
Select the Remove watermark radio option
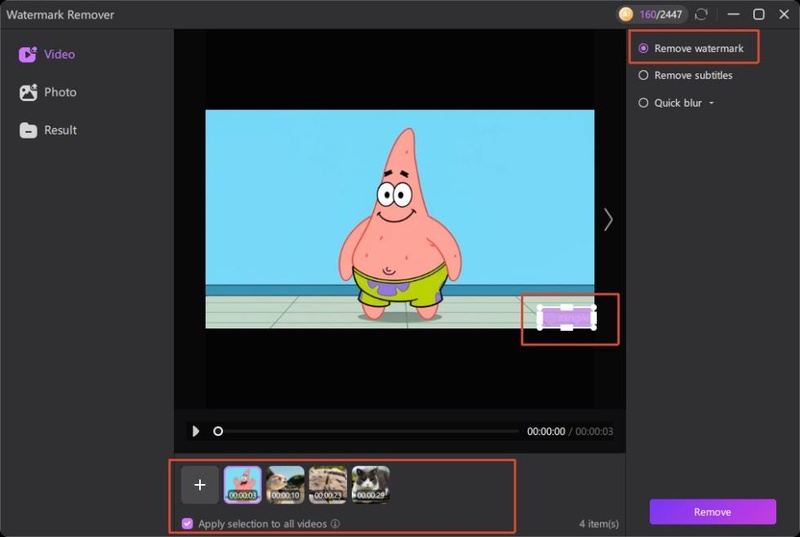pos(643,48)
